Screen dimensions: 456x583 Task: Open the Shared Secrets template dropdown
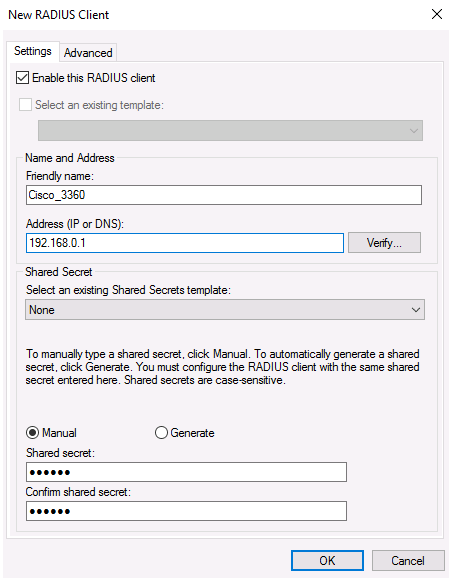pos(225,310)
